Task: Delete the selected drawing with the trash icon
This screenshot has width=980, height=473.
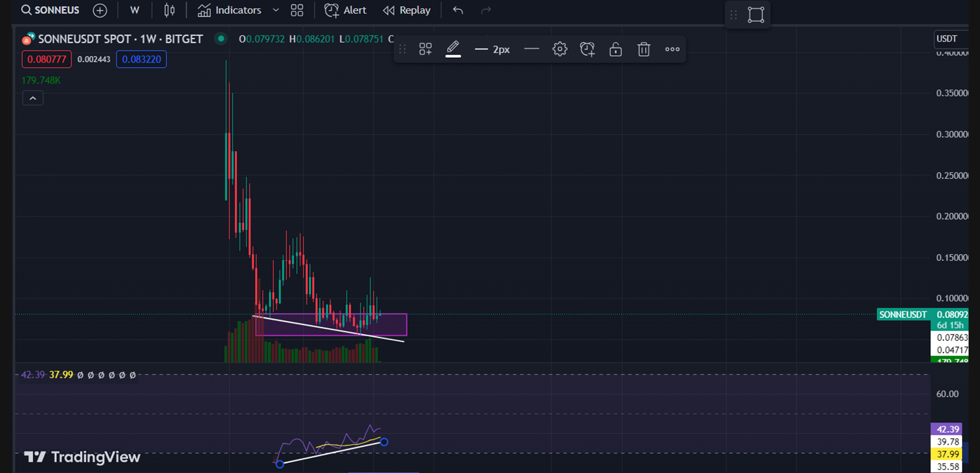Action: tap(644, 50)
